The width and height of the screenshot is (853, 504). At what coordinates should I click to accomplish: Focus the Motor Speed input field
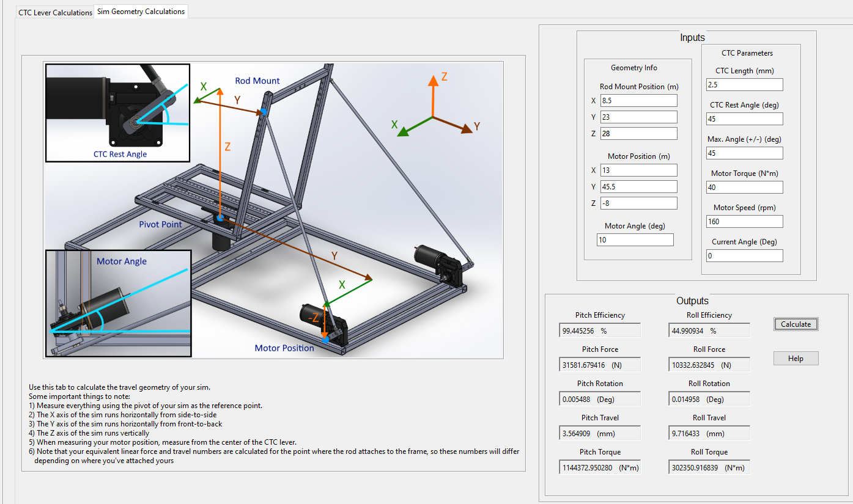[745, 222]
